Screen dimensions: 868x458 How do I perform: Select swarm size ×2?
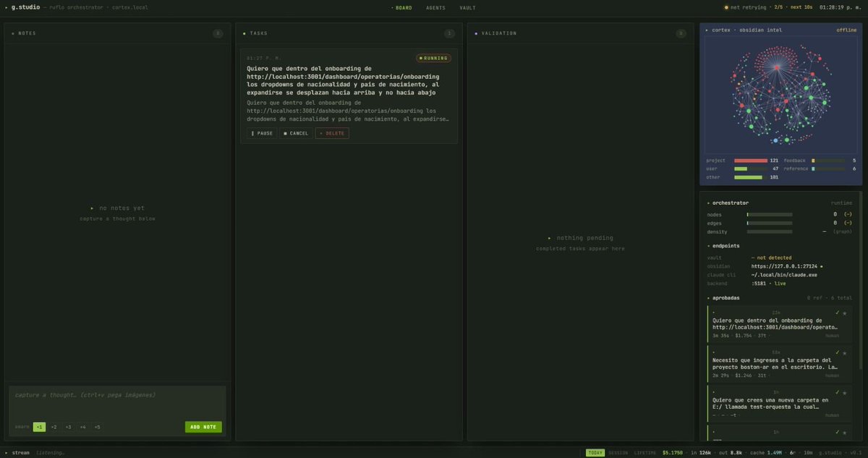(54, 427)
